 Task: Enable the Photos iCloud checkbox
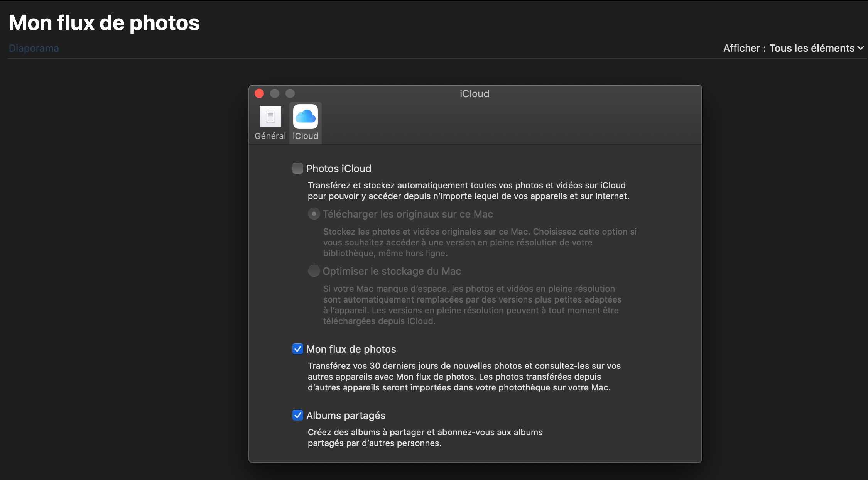[x=297, y=168]
